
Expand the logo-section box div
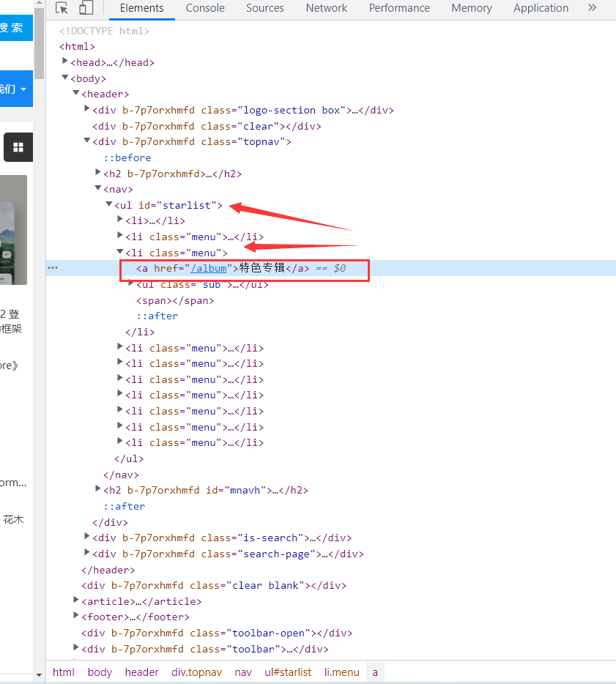click(86, 108)
